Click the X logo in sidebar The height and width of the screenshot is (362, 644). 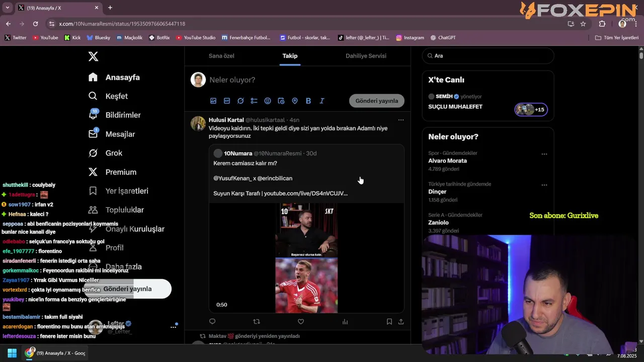click(93, 56)
